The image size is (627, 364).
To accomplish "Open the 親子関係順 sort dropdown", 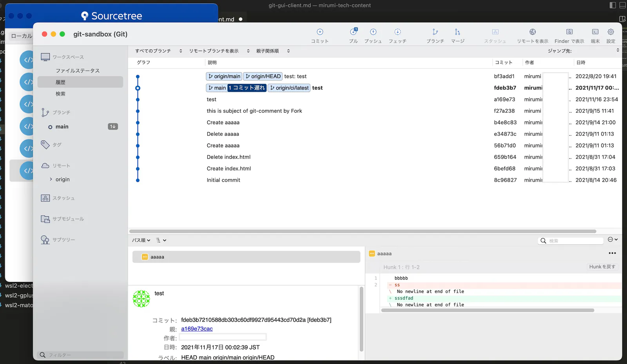I will [x=273, y=51].
